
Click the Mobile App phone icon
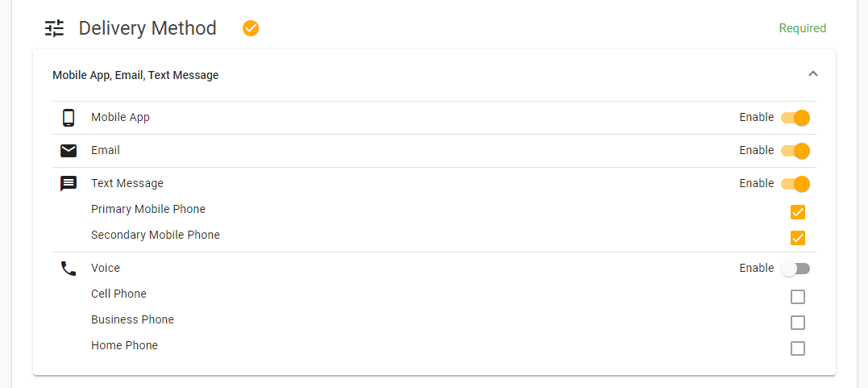[69, 118]
